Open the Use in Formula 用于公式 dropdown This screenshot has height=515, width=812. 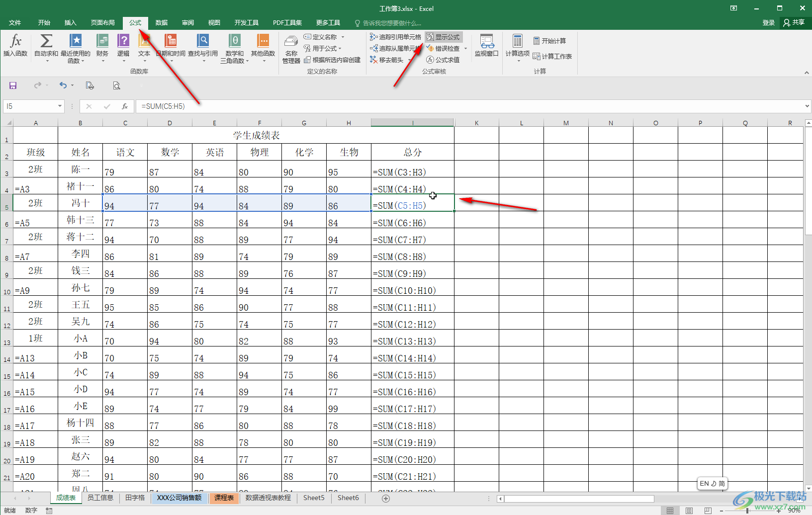(x=323, y=48)
